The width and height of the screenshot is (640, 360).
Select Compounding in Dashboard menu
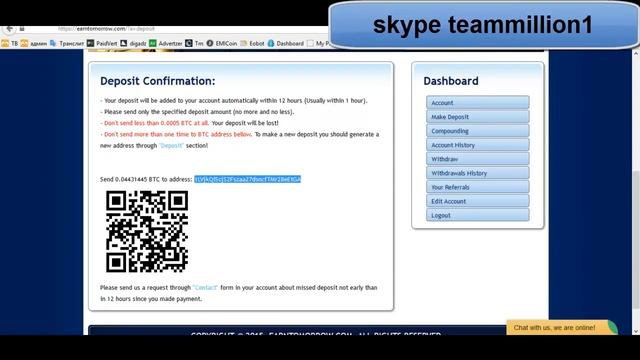[x=478, y=131]
